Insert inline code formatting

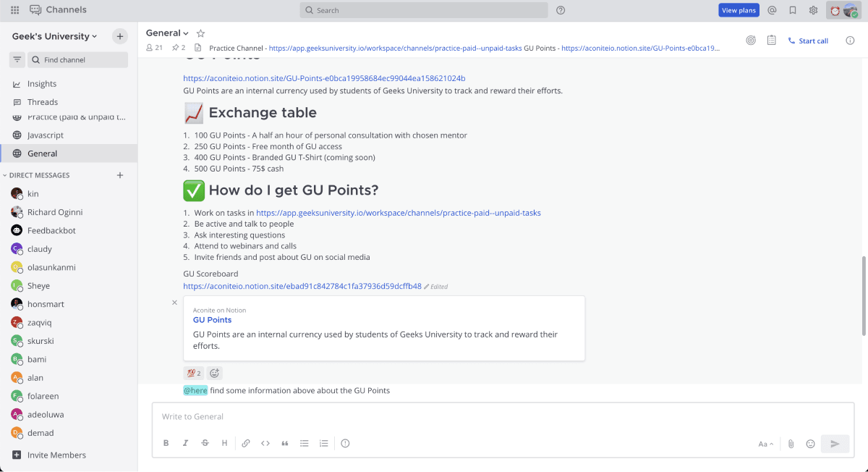(x=265, y=443)
